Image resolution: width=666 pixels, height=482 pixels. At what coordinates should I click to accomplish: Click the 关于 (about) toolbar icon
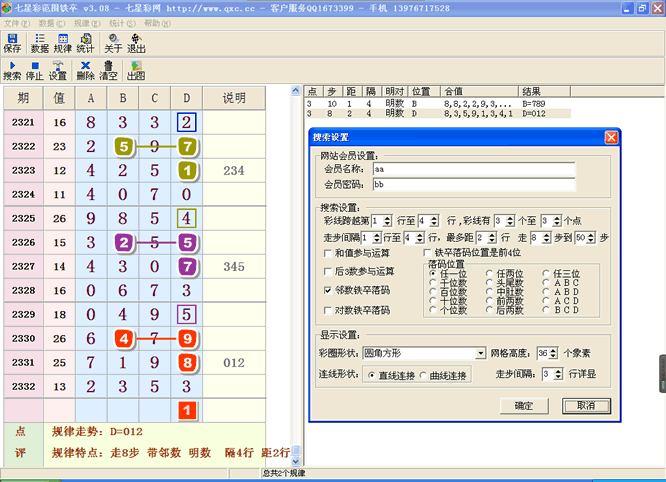pyautogui.click(x=113, y=43)
